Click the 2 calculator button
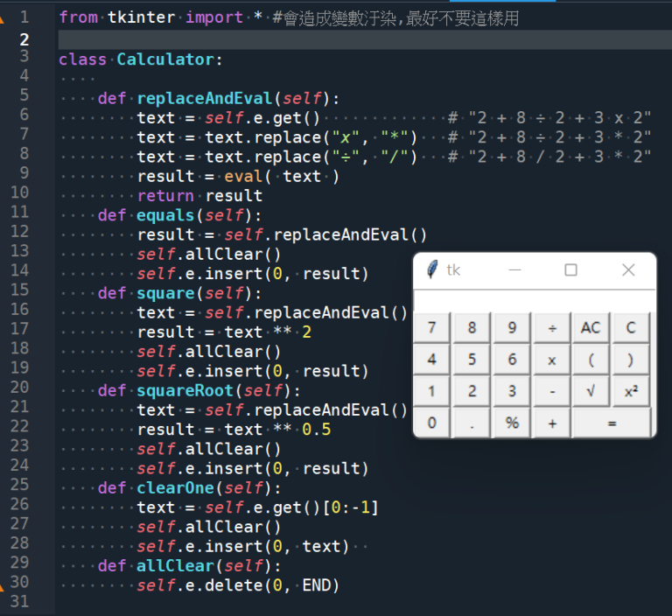This screenshot has width=672, height=616. tap(472, 391)
